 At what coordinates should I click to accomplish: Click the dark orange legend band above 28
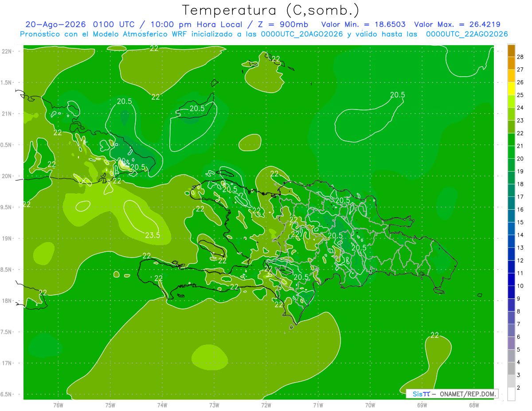(511, 51)
